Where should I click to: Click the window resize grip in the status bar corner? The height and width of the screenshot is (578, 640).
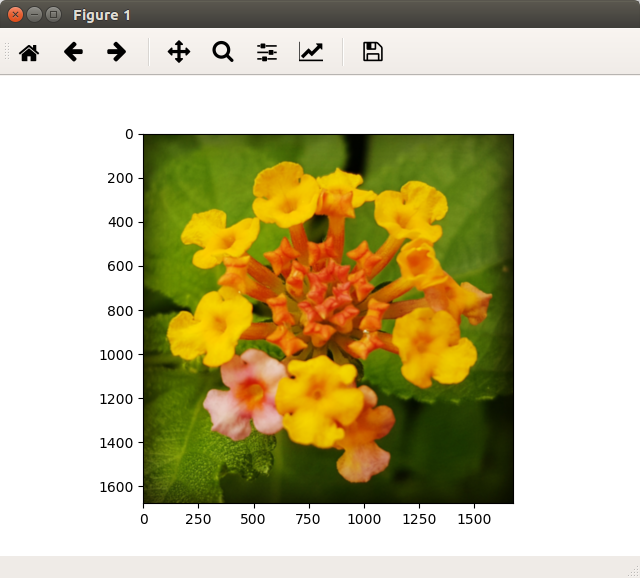tap(634, 572)
